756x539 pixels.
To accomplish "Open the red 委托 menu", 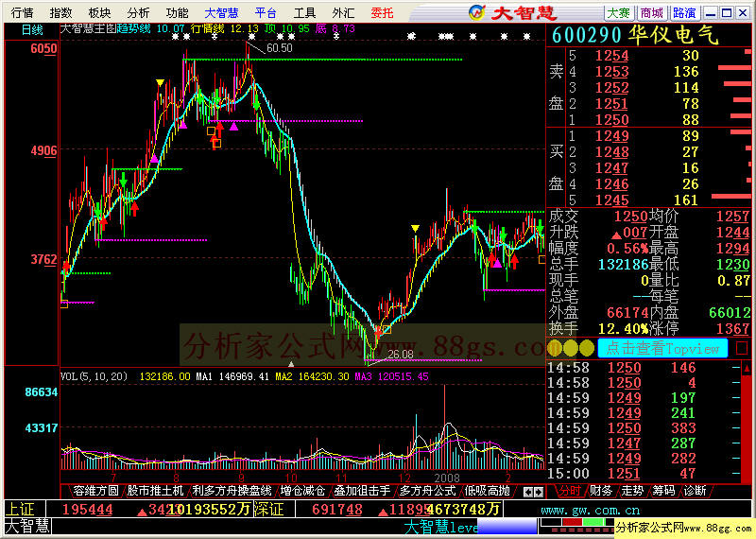I will tap(382, 13).
